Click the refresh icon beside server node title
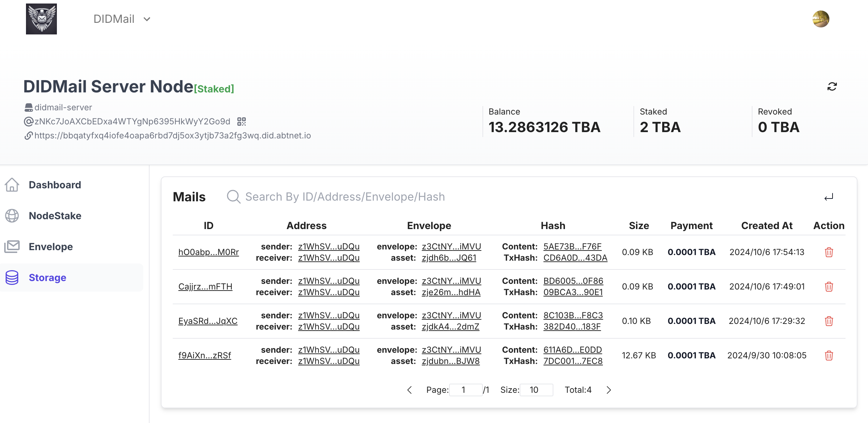 point(832,86)
